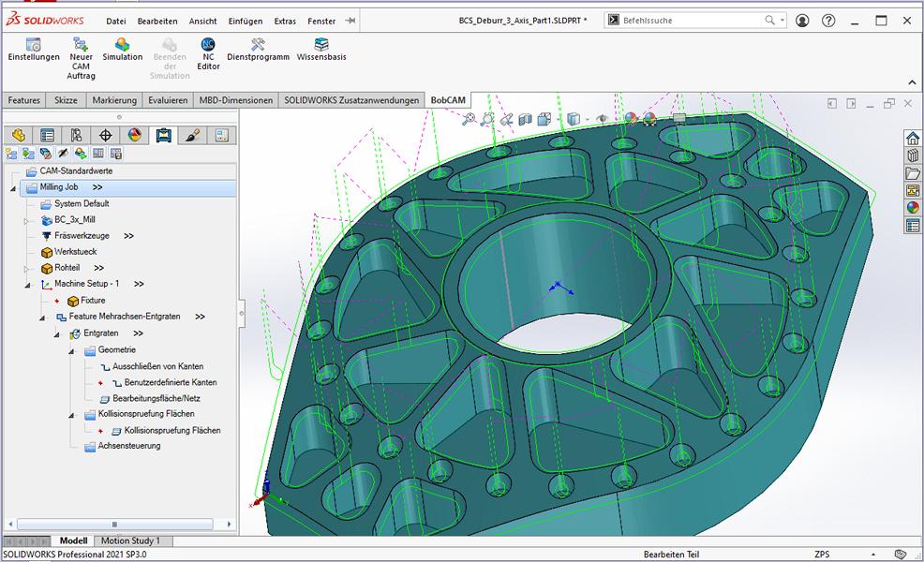Collapse the Machine Setup - 1 node
This screenshot has width=924, height=562.
coord(28,285)
